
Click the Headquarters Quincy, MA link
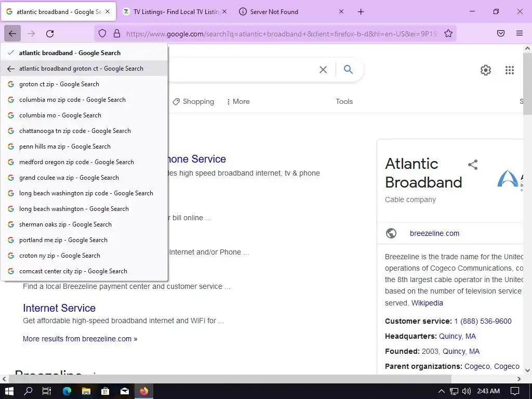(x=457, y=336)
